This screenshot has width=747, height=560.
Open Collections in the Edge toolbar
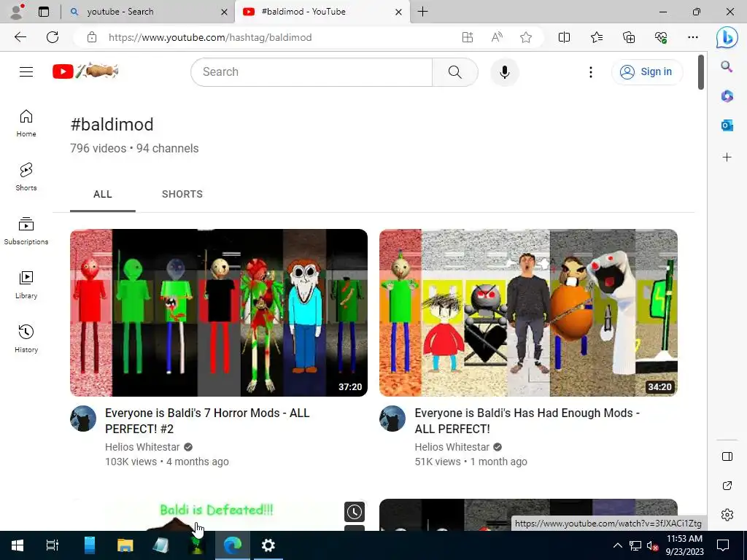pyautogui.click(x=629, y=37)
